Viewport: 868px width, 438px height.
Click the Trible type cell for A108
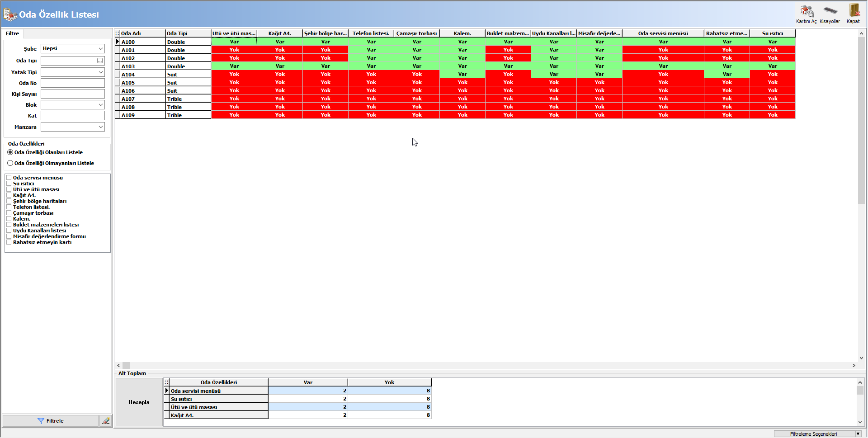[189, 107]
